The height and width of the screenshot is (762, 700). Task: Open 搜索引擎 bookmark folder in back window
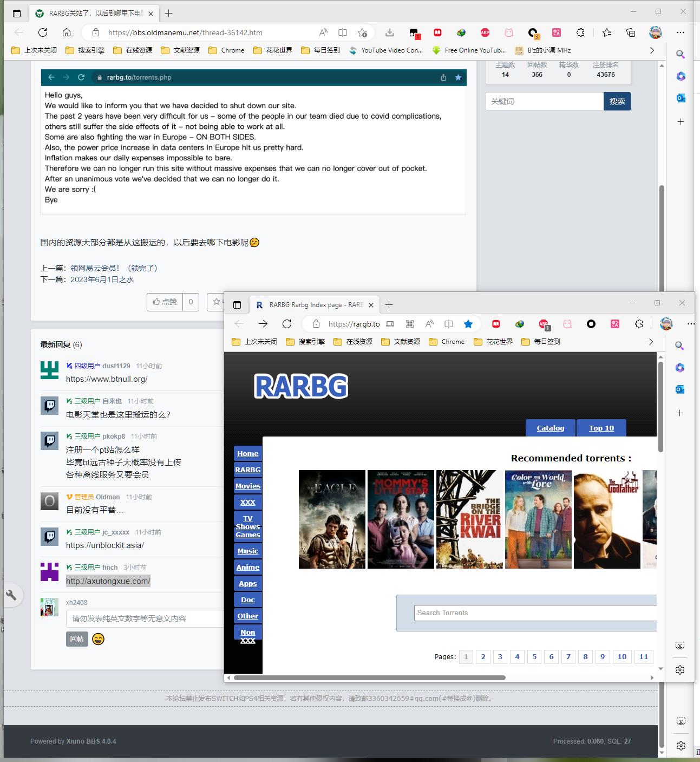click(x=85, y=50)
